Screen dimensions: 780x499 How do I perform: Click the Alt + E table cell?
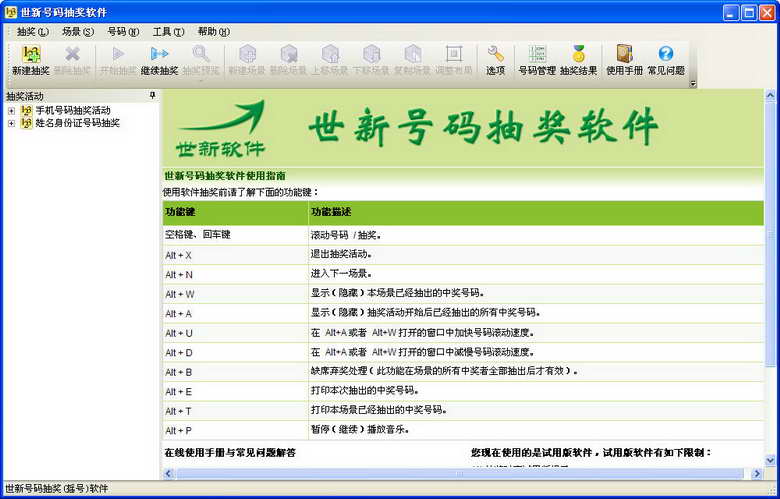235,392
